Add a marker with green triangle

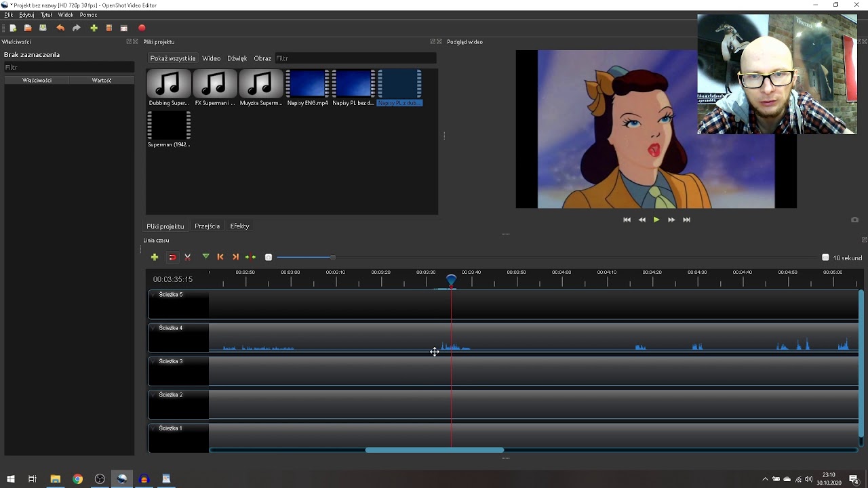pos(205,257)
